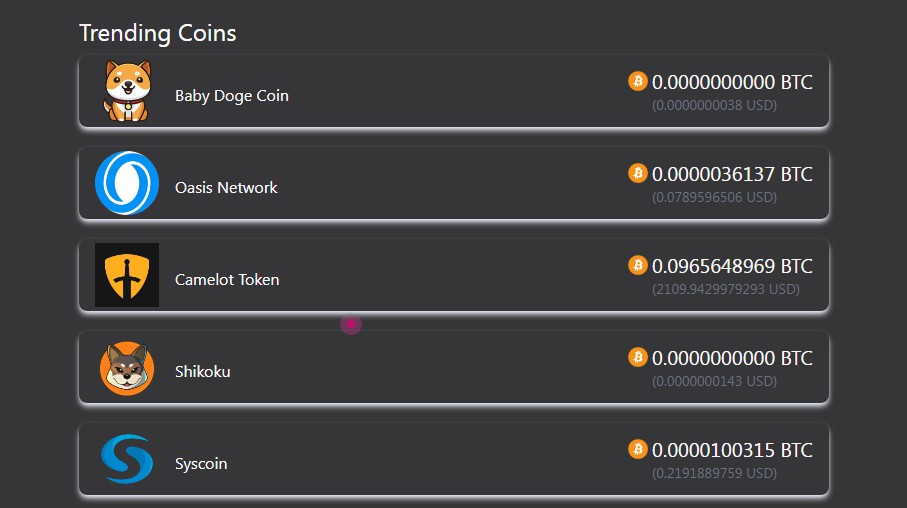Click the Bitcoin icon beside Baby Doge price
Viewport: 907px width, 508px height.
click(638, 81)
